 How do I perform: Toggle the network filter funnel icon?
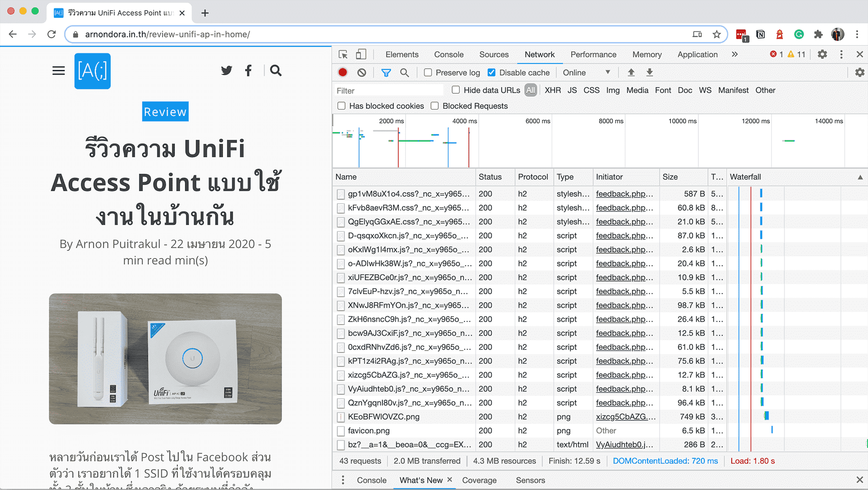(386, 73)
